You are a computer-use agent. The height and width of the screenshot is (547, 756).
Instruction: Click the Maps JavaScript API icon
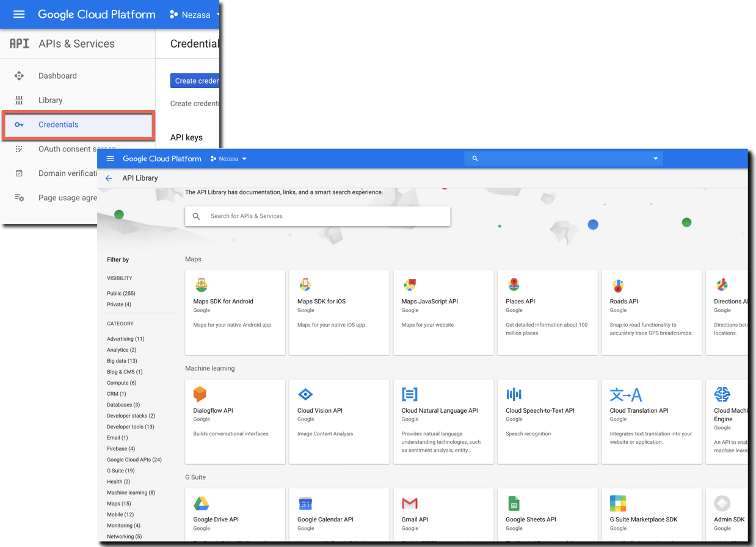[410, 284]
